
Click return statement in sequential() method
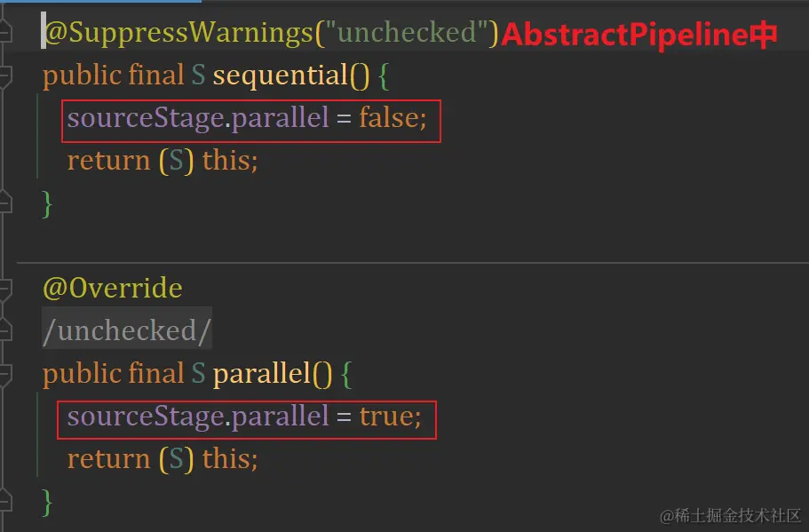click(x=109, y=161)
